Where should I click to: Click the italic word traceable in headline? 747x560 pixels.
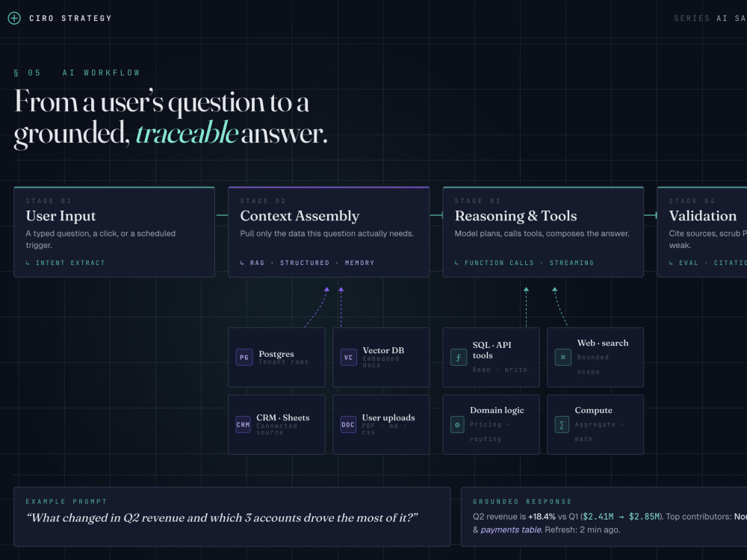[x=187, y=133]
